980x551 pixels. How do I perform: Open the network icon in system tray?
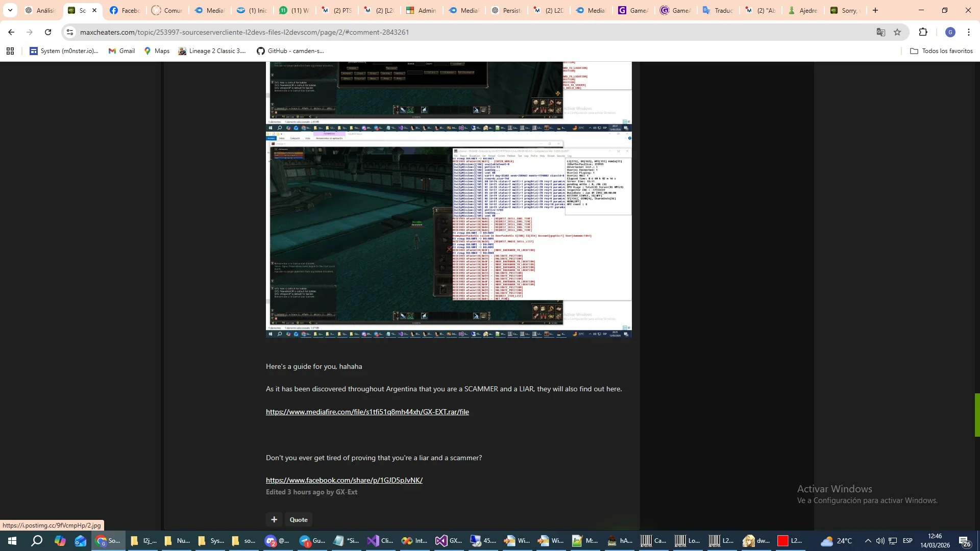pyautogui.click(x=893, y=541)
